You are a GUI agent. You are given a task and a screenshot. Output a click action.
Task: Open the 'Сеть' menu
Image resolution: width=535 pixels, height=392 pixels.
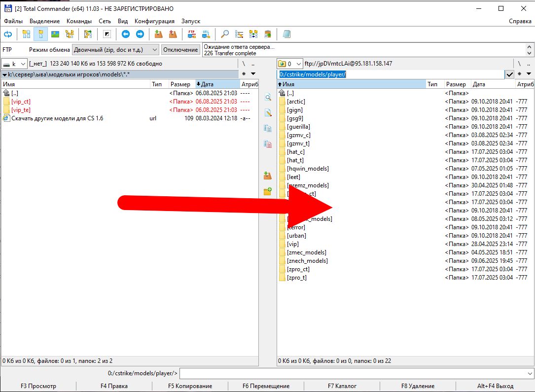tap(105, 21)
